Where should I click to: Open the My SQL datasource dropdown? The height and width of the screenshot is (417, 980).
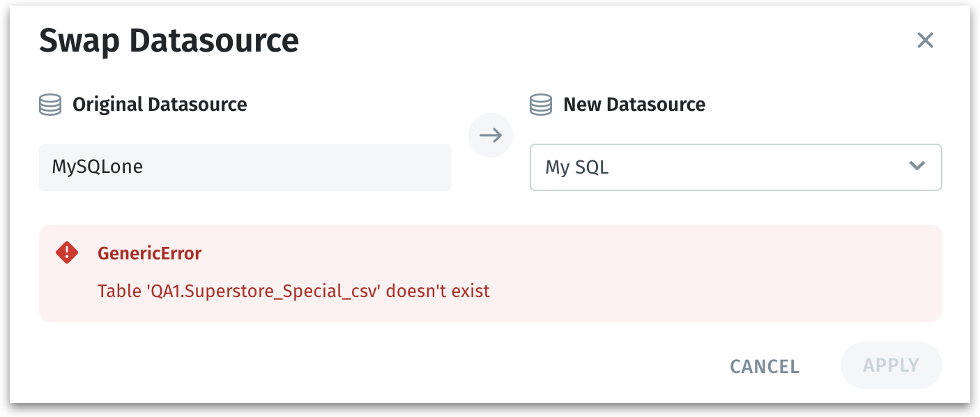point(735,167)
